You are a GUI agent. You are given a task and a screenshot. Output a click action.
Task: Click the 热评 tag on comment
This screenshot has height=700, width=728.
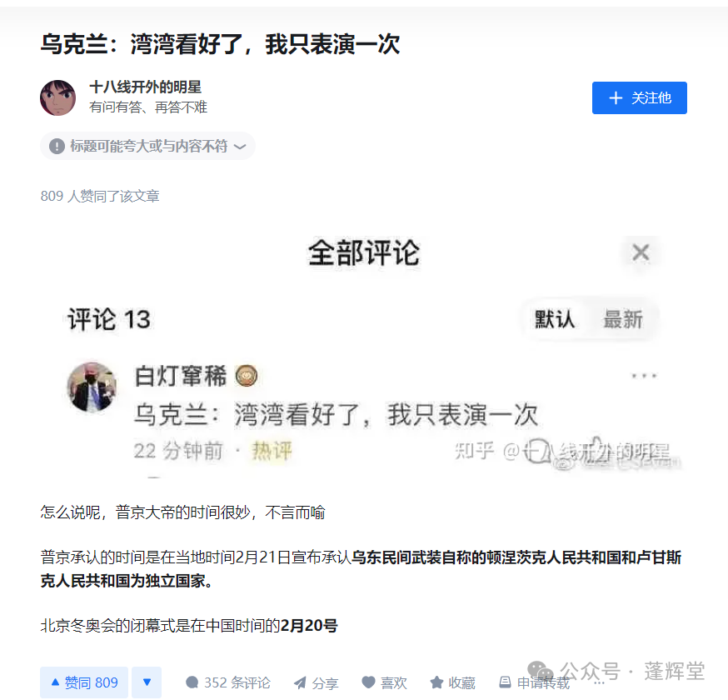272,451
